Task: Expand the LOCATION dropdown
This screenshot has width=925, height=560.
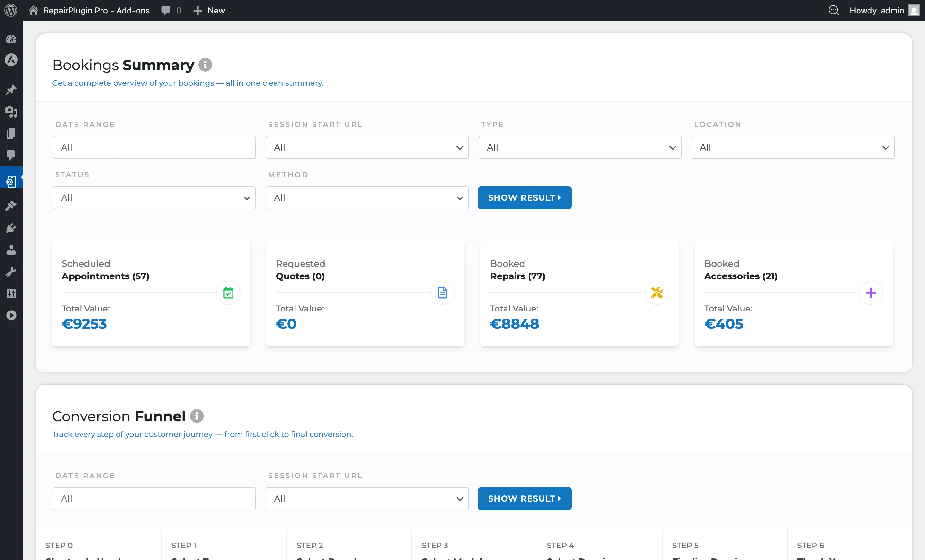Action: (792, 147)
